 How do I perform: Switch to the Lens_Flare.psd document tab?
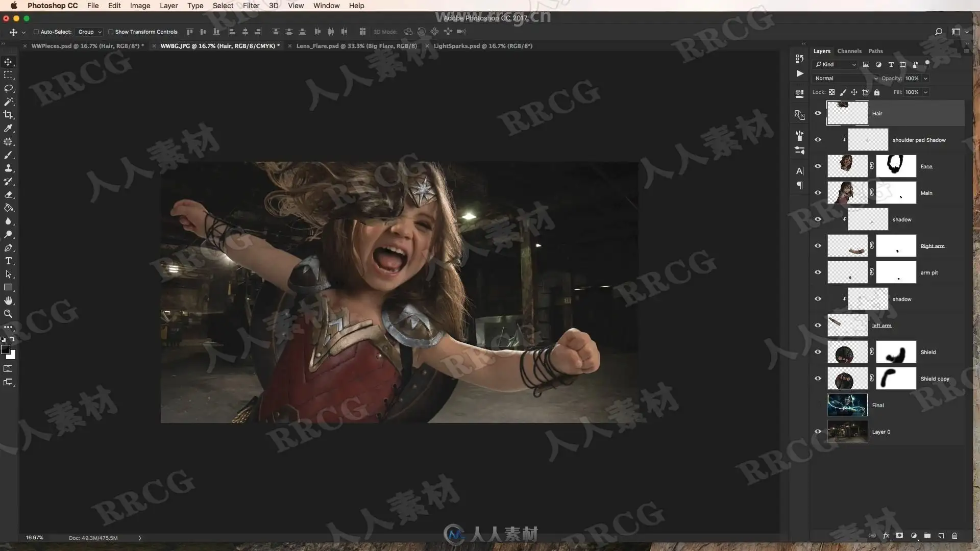356,46
